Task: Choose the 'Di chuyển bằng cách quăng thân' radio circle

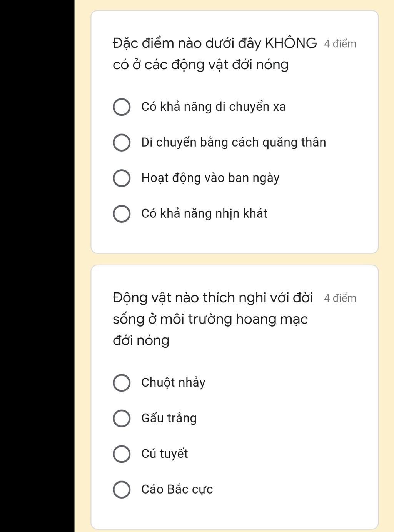Action: tap(122, 143)
